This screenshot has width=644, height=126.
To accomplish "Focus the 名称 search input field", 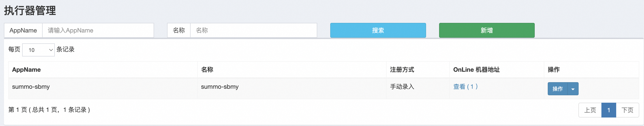I will pos(253,30).
